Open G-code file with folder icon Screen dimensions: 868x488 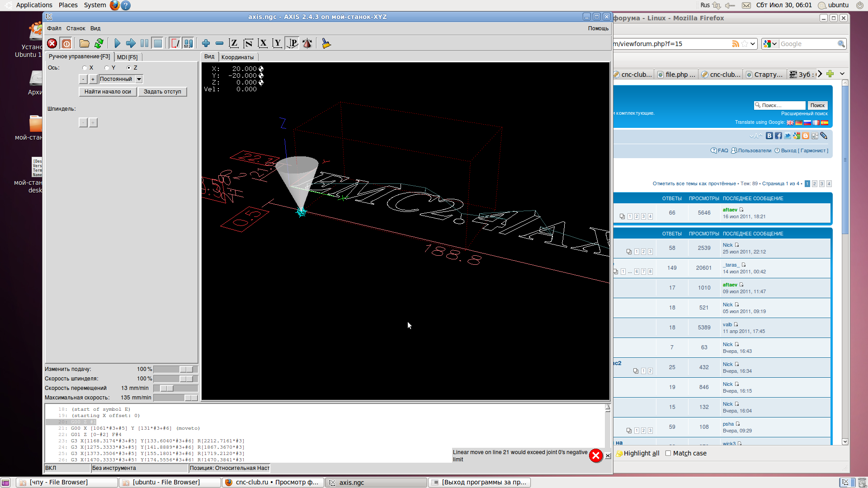84,43
